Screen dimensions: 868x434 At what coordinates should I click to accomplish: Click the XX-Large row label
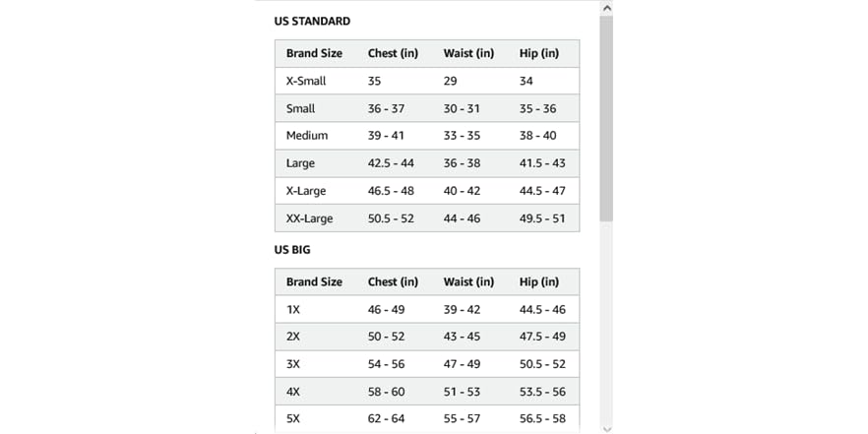tap(309, 218)
